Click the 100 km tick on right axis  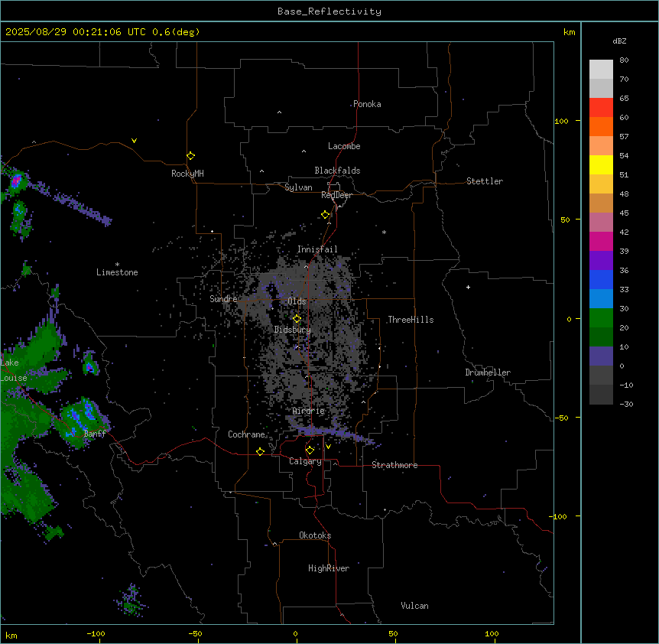561,121
